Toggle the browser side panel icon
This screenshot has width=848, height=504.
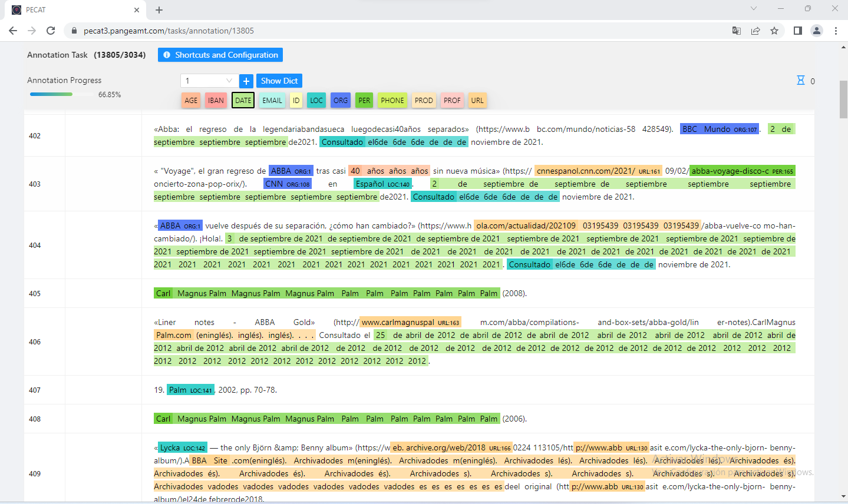pos(798,31)
